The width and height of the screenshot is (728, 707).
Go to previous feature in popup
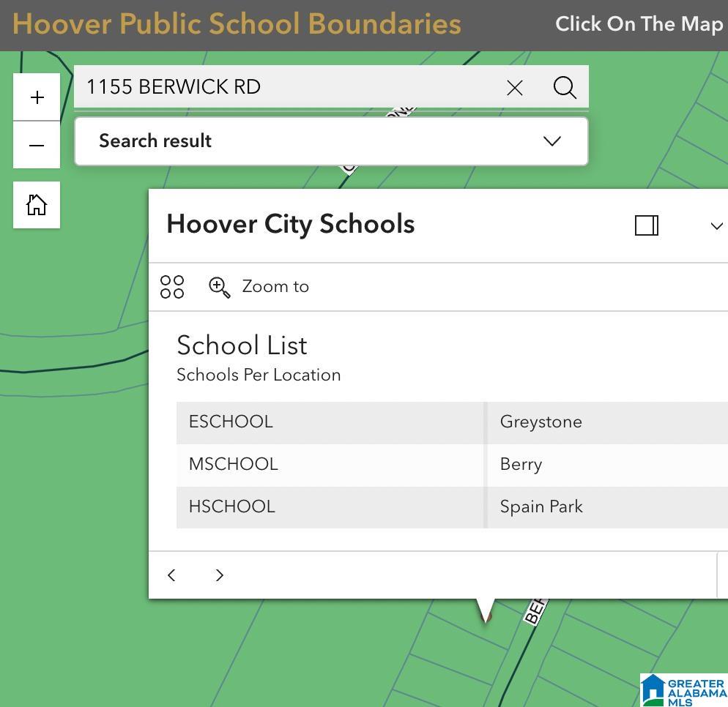171,575
